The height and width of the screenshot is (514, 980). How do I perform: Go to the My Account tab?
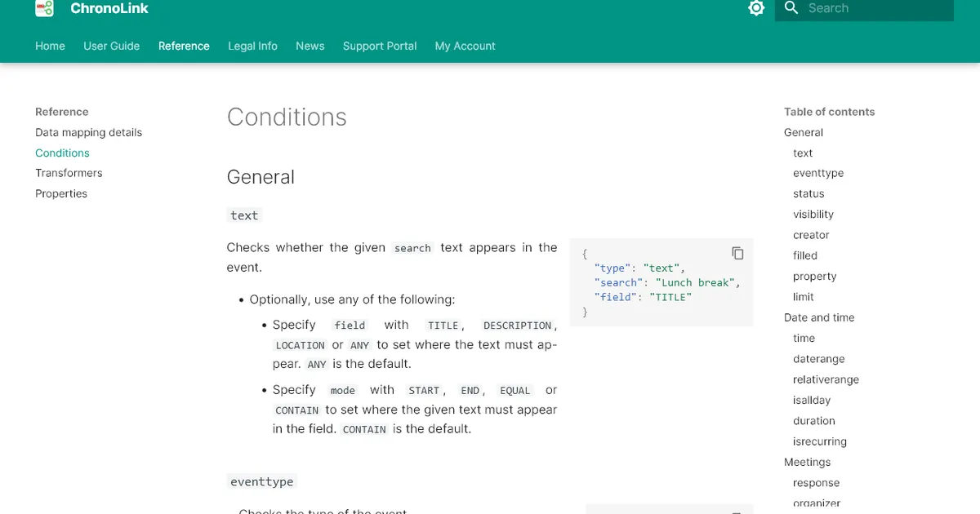pos(465,46)
